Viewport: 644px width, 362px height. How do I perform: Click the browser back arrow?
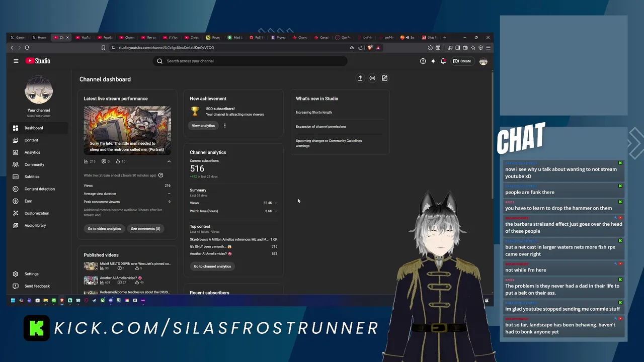click(x=12, y=48)
